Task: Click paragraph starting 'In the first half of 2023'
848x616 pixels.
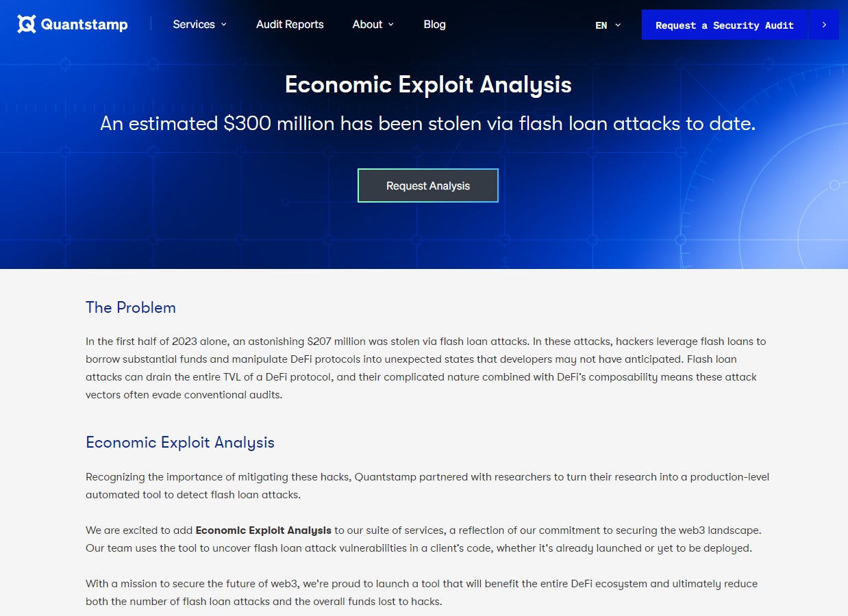Action: 426,368
